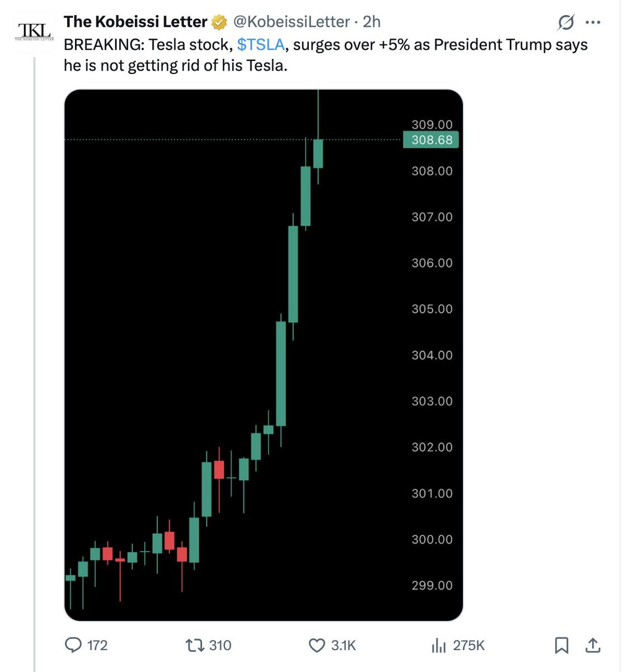Click the repost arrows icon
The image size is (628, 672).
click(195, 645)
